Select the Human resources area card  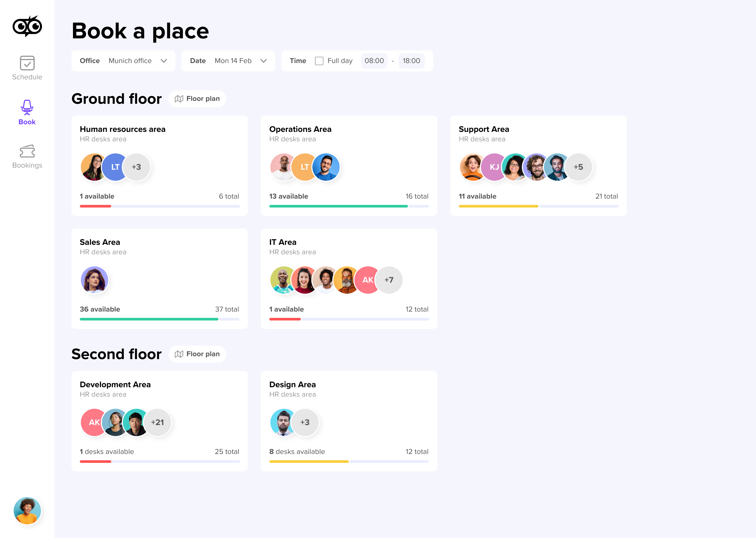[x=160, y=166]
